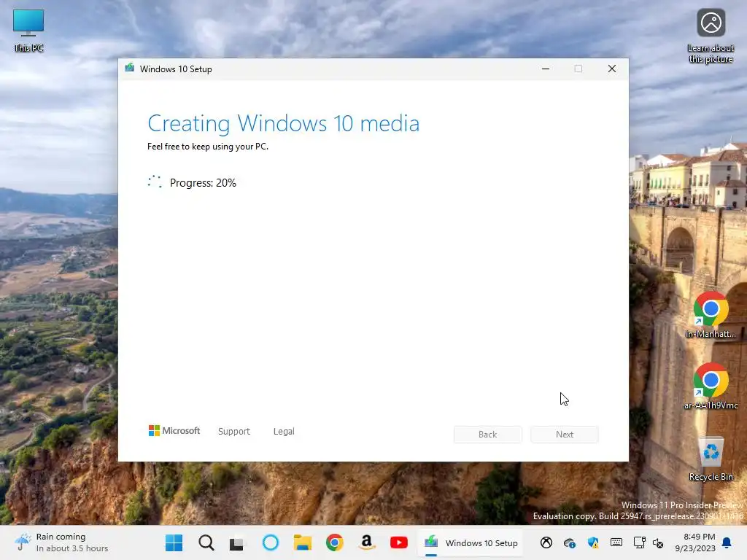Open the Rain coming weather widget
This screenshot has width=747, height=560.
tap(61, 542)
